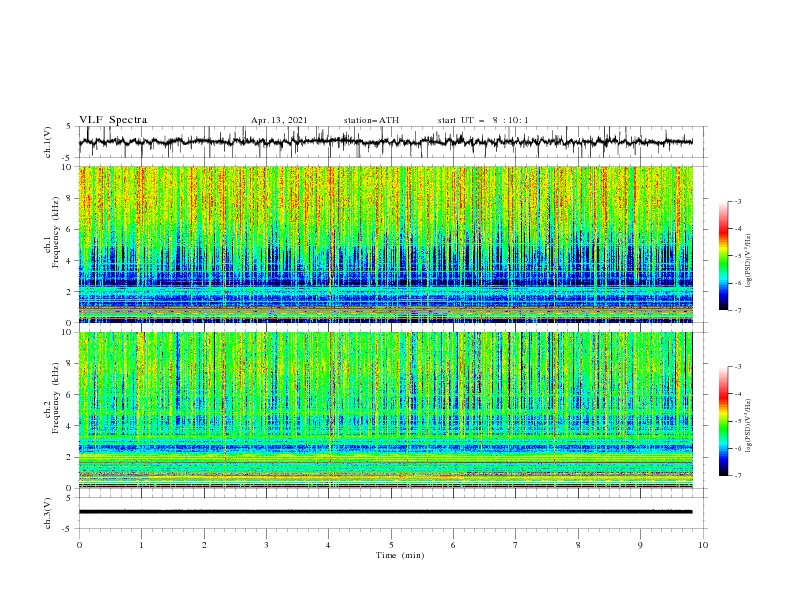Click the ch.3(V) axis label

[48, 513]
